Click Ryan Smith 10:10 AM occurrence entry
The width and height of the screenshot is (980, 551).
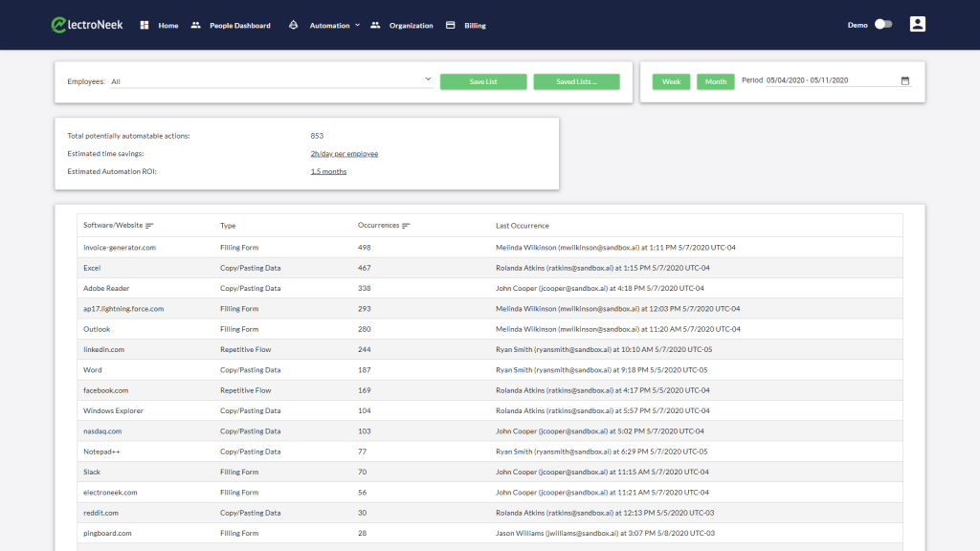pos(604,349)
